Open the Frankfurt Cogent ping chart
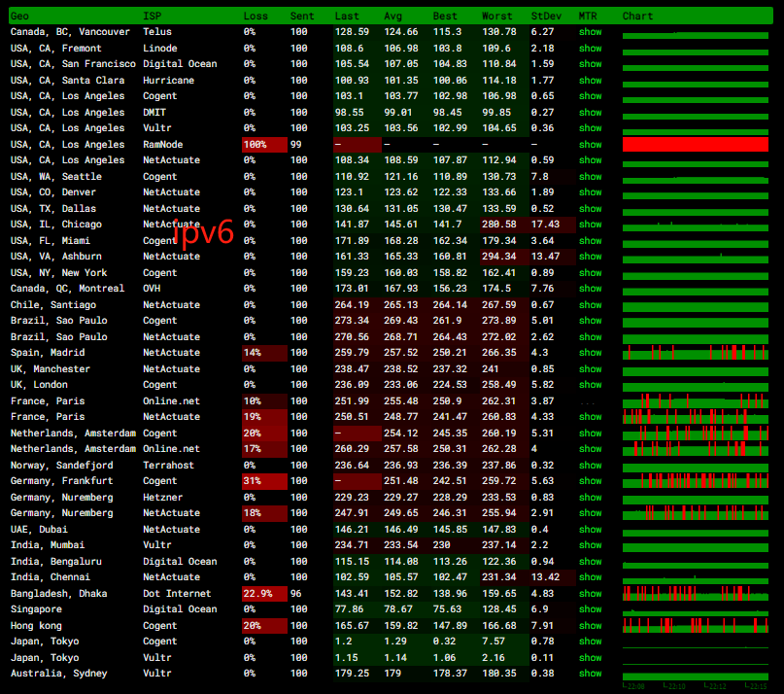 pyautogui.click(x=696, y=481)
